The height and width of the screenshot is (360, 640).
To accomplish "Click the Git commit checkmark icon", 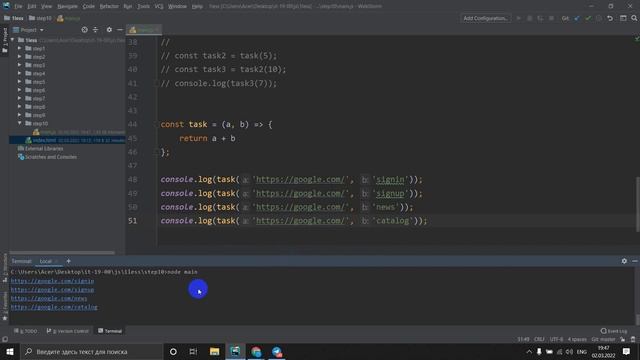I will point(588,18).
